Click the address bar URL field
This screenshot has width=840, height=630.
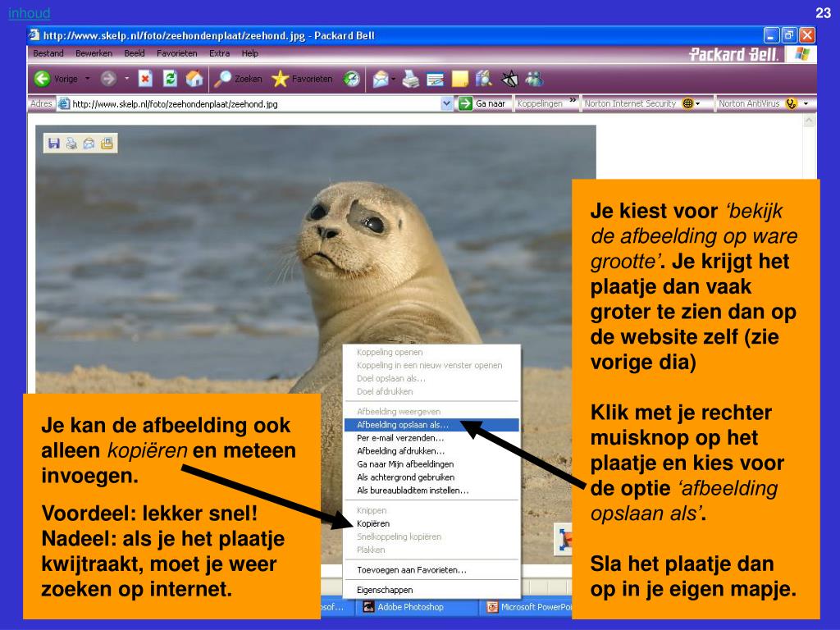click(255, 103)
